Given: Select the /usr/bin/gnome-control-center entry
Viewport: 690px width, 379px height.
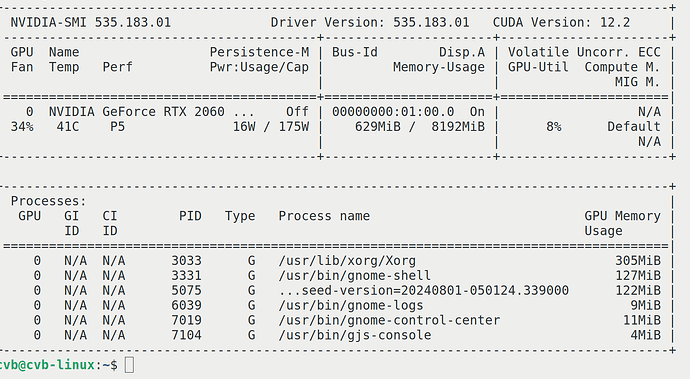Looking at the screenshot, I should tap(389, 320).
